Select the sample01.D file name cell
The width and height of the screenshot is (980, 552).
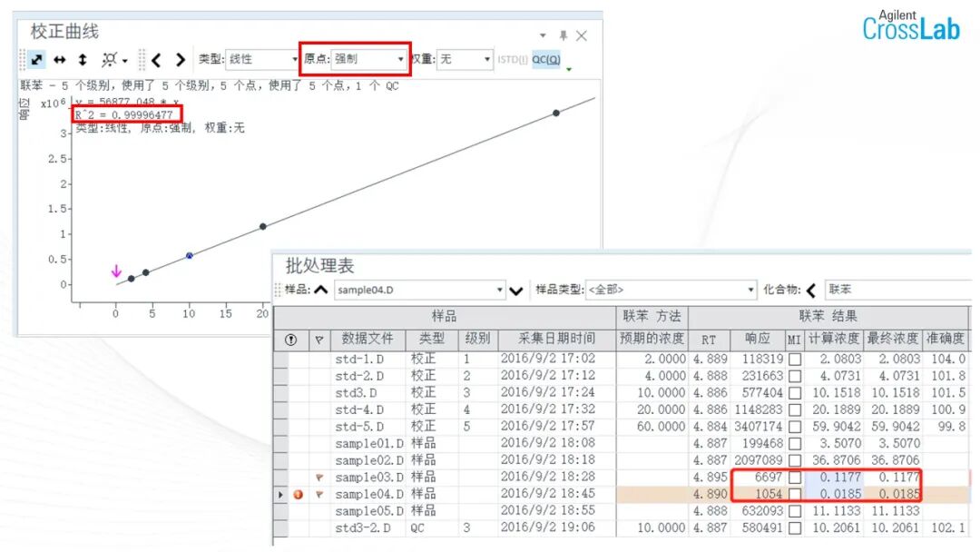368,444
